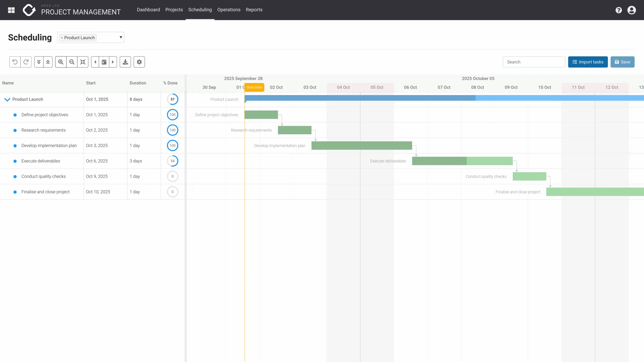Click into the Search field
Screen dimensions: 644x362
(534, 62)
